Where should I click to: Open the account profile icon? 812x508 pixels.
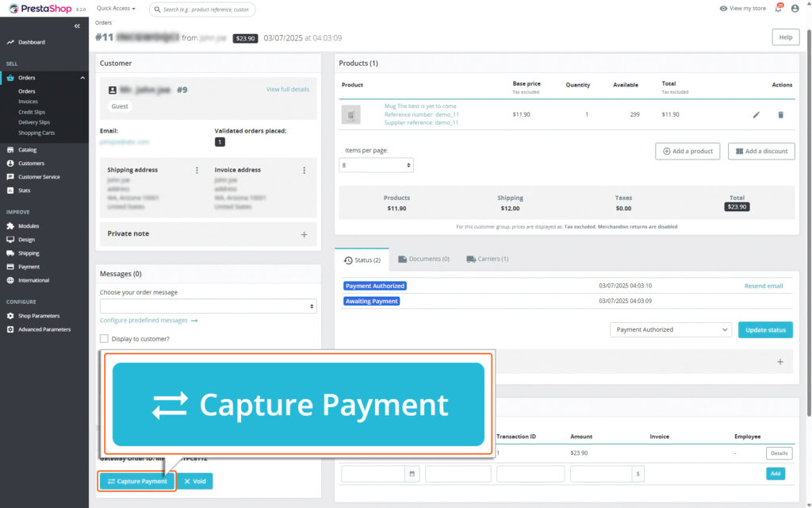point(797,8)
